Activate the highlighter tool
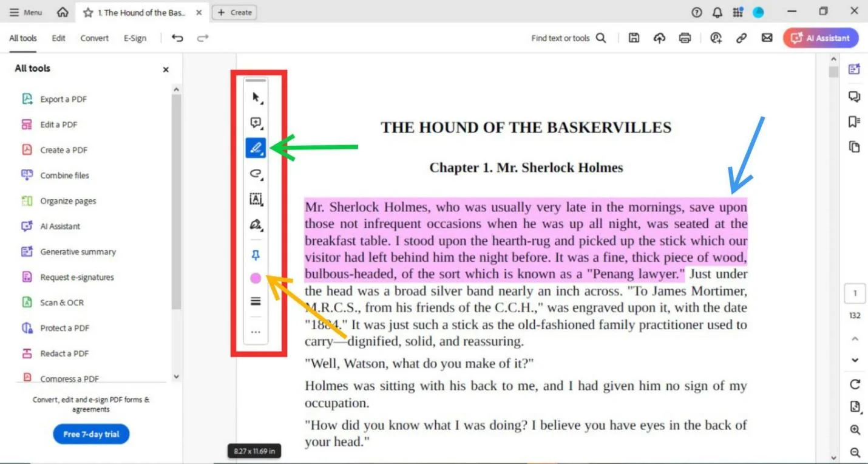The width and height of the screenshot is (868, 464). click(x=256, y=148)
